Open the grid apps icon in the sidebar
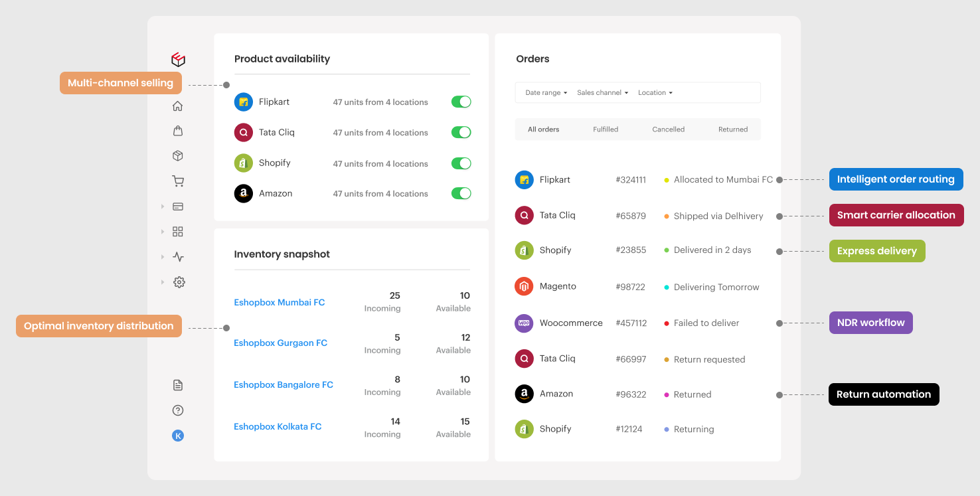 point(178,232)
